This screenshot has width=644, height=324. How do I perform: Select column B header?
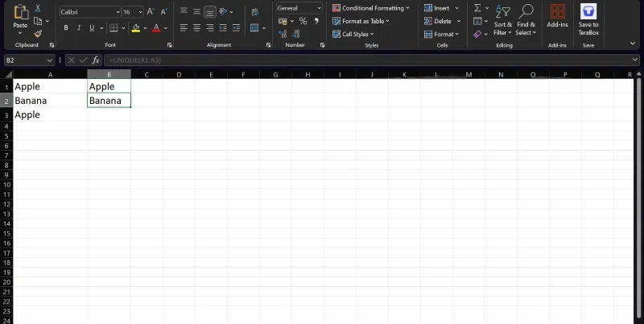109,74
